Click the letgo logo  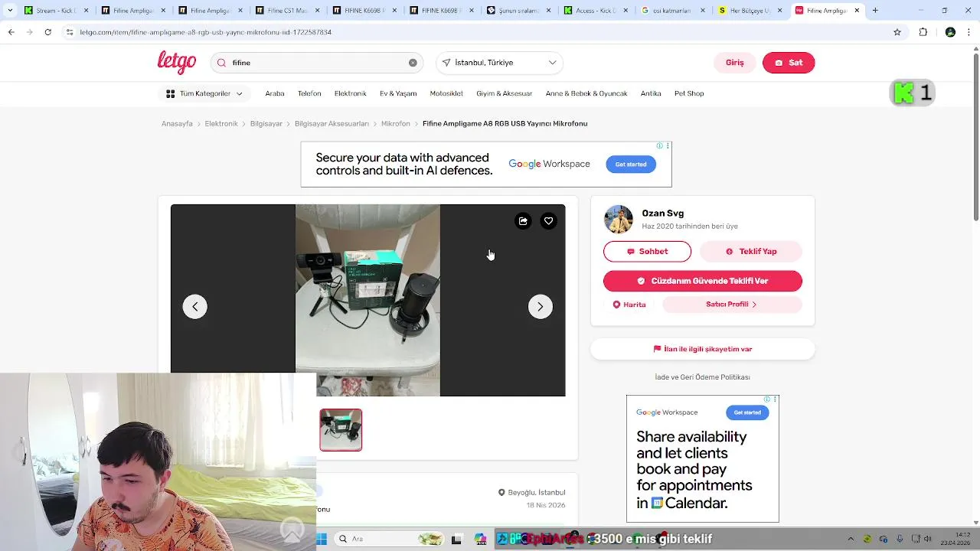(x=177, y=63)
